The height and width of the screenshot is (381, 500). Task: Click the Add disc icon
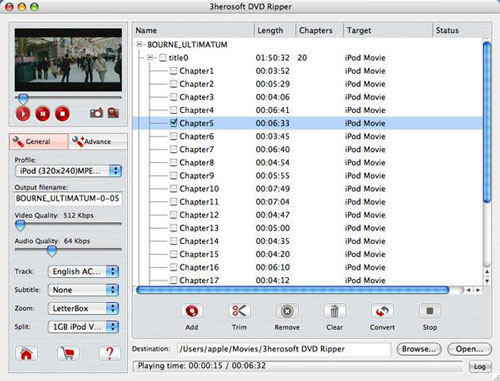[x=192, y=311]
